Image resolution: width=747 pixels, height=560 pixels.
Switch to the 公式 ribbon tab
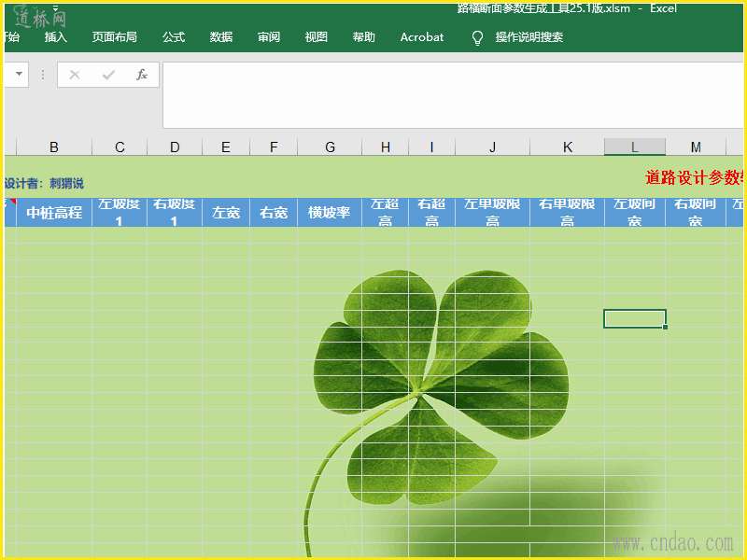[174, 37]
